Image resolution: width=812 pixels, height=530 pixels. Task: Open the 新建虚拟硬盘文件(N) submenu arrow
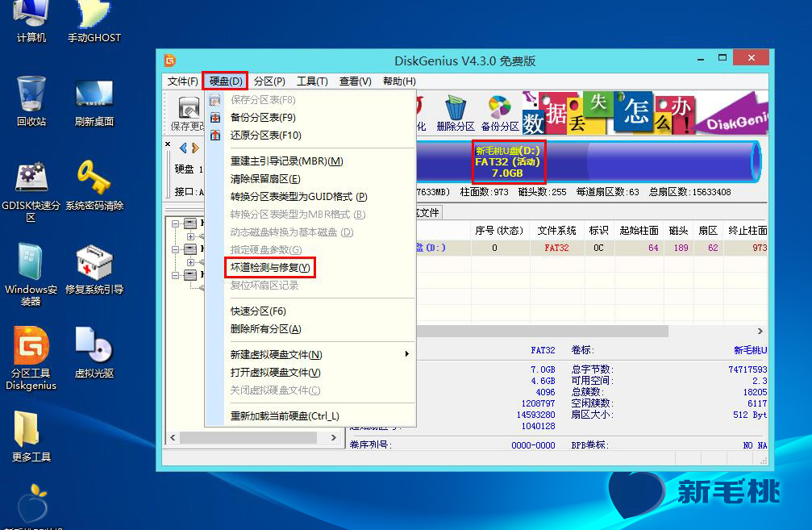407,354
